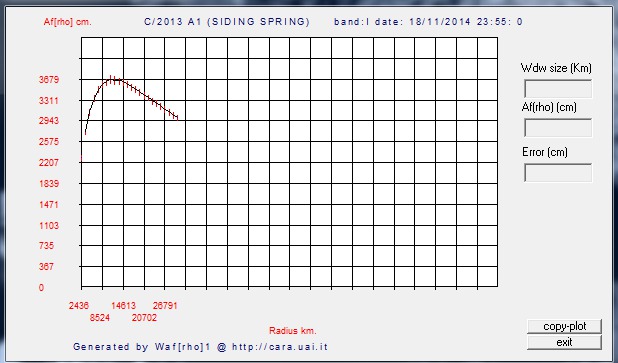Click the cara.uai.it URL text
This screenshot has height=363, width=618.
(x=280, y=347)
